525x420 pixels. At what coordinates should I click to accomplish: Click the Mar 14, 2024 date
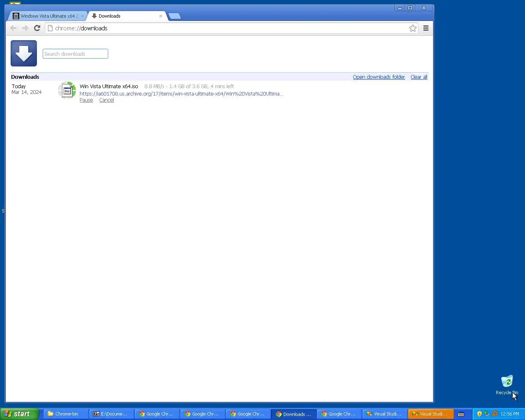click(x=26, y=92)
